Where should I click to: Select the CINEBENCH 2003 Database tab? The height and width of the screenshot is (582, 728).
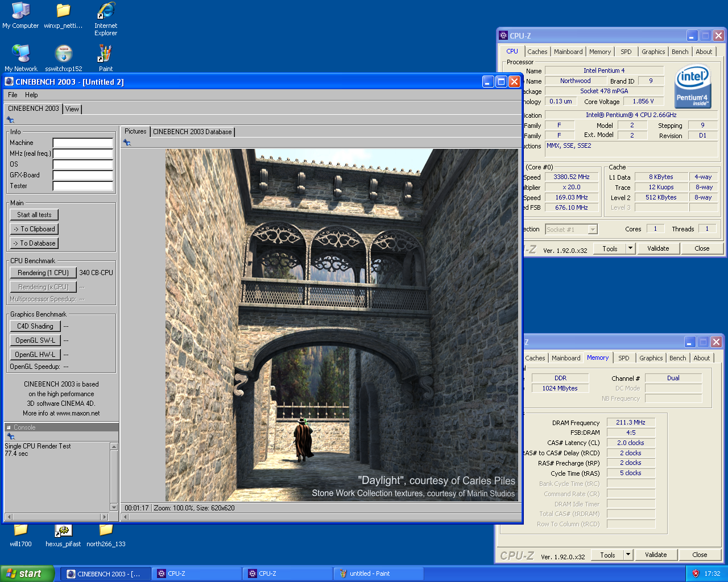[192, 132]
